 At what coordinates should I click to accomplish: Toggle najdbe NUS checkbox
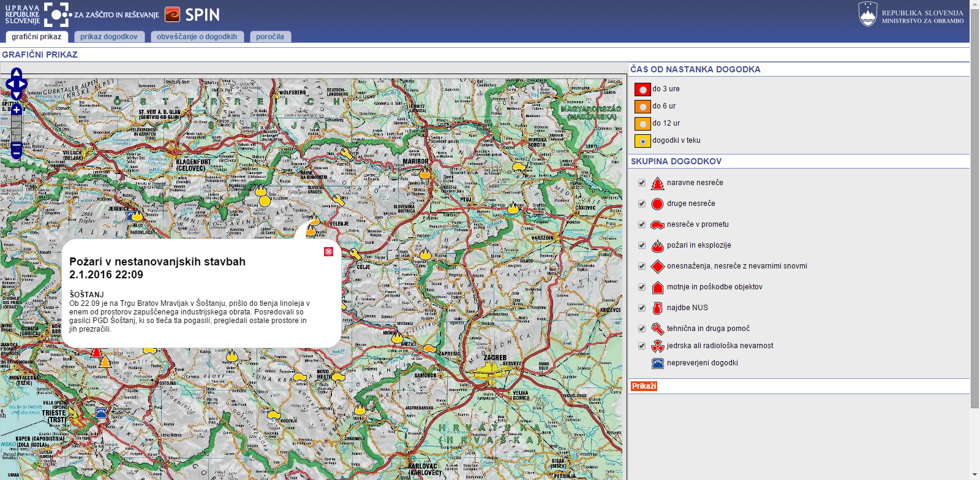[642, 308]
